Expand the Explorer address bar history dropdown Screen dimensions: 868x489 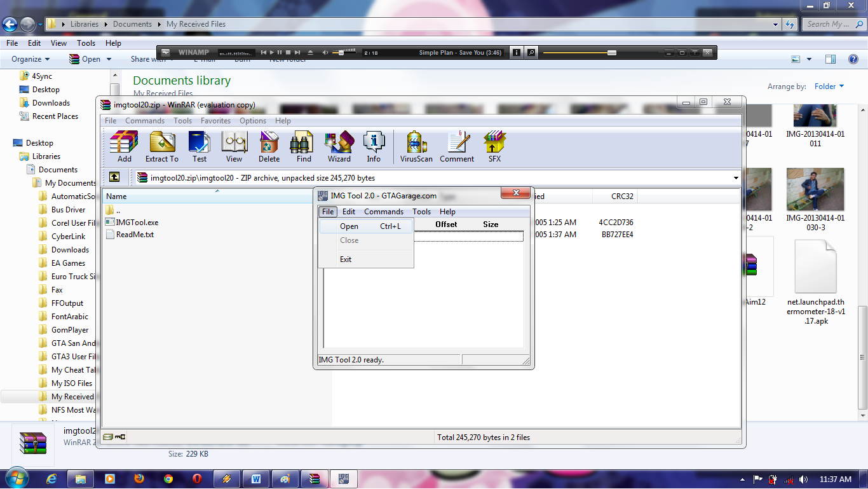coord(776,24)
